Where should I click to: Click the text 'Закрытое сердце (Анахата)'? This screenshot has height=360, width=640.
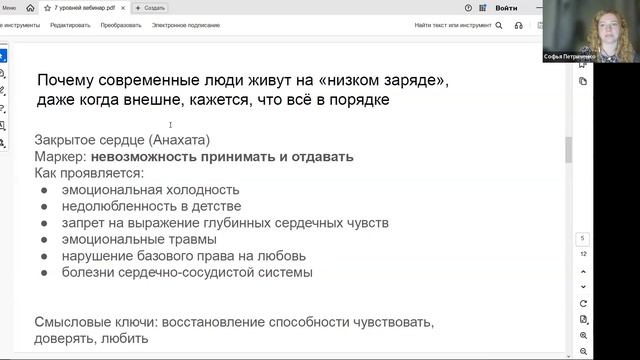[x=122, y=140]
